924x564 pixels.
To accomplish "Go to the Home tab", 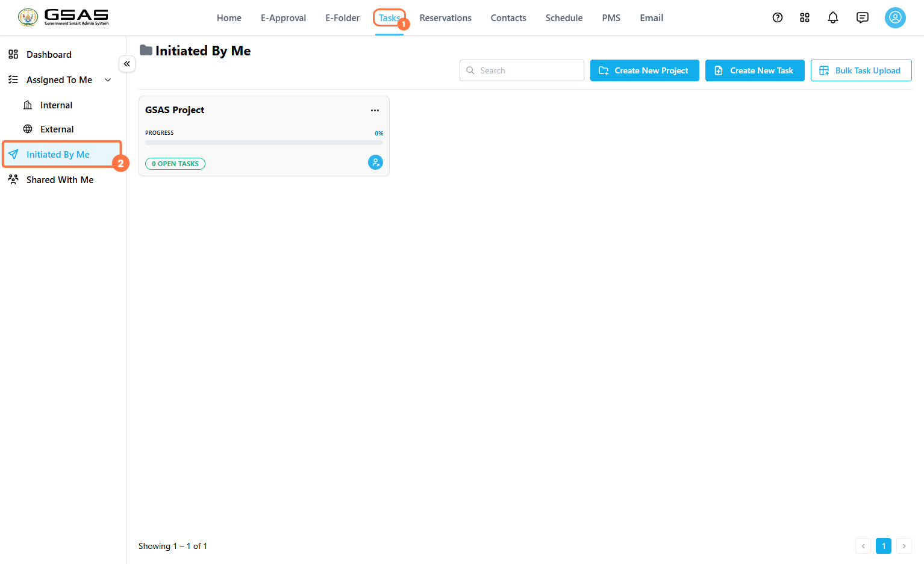I will click(229, 18).
